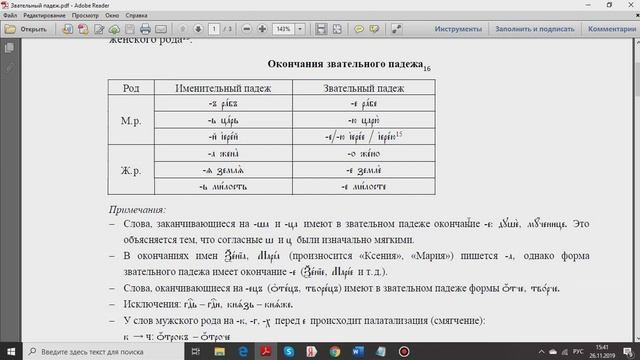640x360 pixels.
Task: Go to next page with down arrow
Action: point(198,29)
